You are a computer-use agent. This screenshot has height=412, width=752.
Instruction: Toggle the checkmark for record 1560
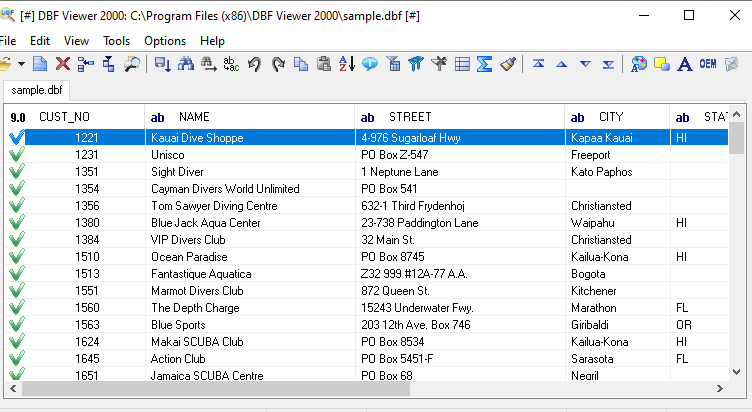(16, 308)
